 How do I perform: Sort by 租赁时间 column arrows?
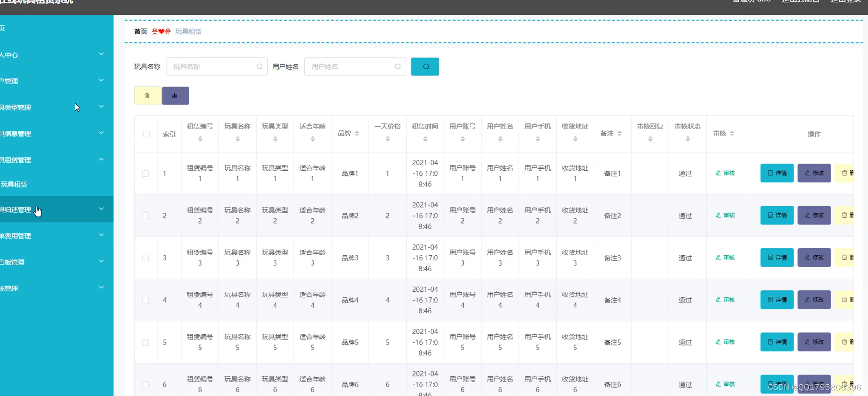[425, 139]
